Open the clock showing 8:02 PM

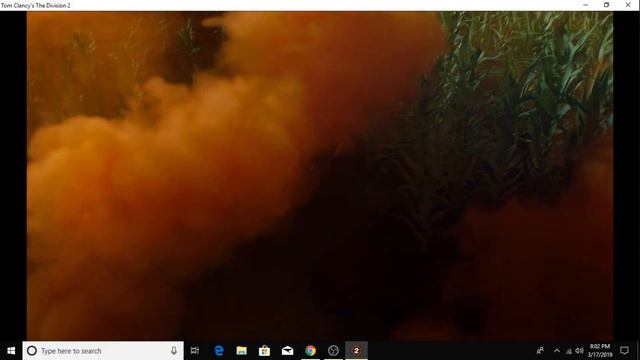[x=600, y=351]
